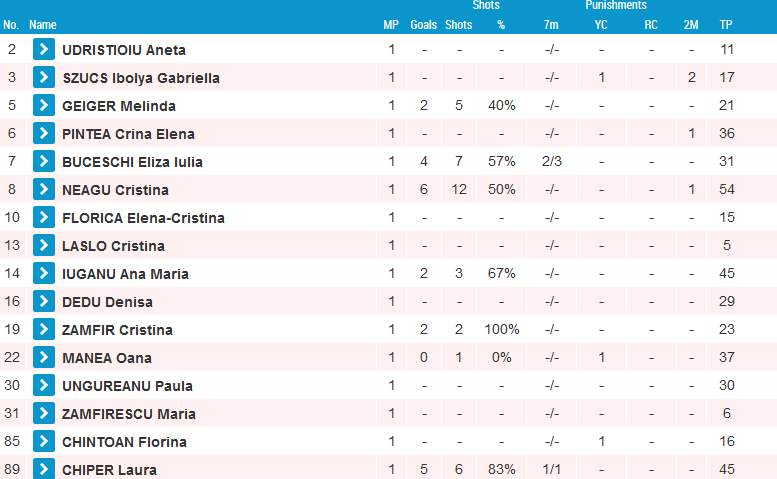Select the CHIPER Laura player name

pos(109,470)
